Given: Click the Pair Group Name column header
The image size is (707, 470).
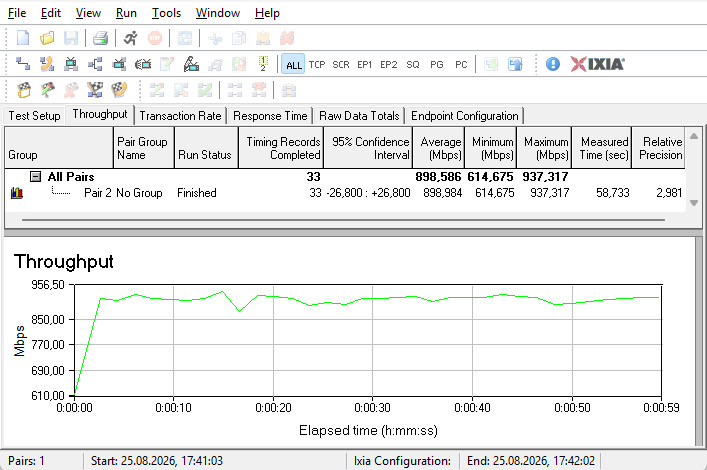Looking at the screenshot, I should 143,148.
